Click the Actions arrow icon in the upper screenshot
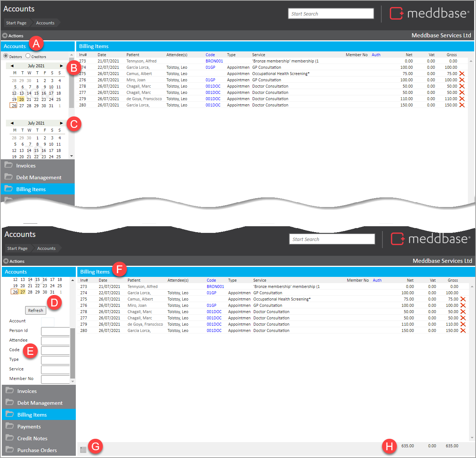The image size is (476, 458). coord(5,36)
